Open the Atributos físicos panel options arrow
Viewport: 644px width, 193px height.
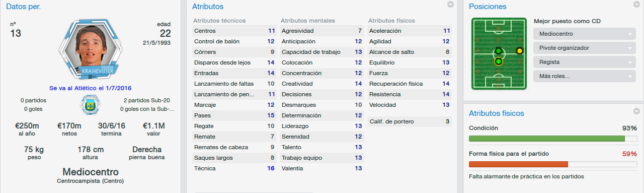coord(637,111)
